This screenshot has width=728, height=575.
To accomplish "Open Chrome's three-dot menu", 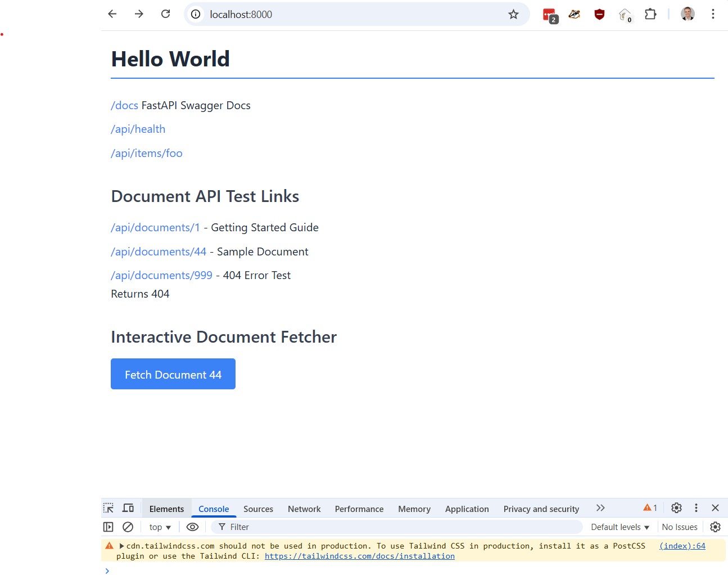I will pyautogui.click(x=713, y=14).
